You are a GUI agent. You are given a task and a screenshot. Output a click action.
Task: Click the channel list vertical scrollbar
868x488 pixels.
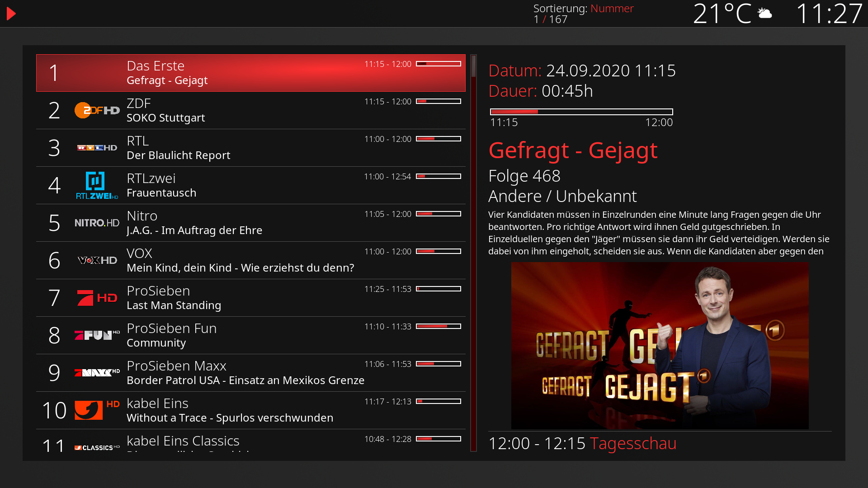pyautogui.click(x=473, y=253)
